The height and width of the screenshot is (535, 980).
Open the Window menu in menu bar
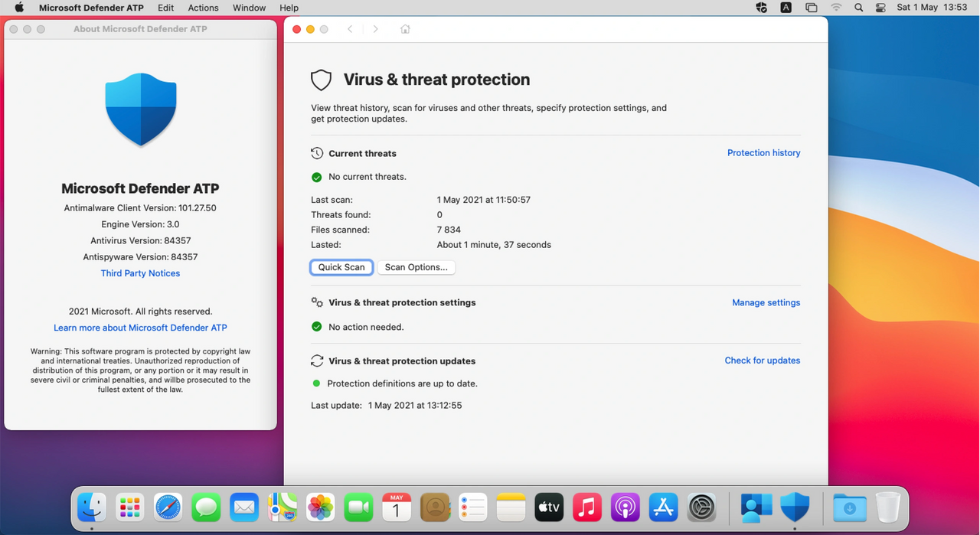coord(249,8)
